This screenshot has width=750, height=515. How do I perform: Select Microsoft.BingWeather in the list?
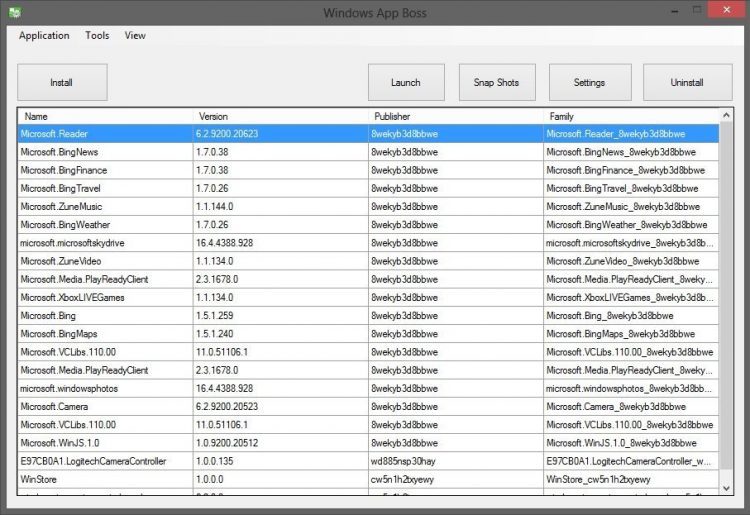pyautogui.click(x=368, y=225)
